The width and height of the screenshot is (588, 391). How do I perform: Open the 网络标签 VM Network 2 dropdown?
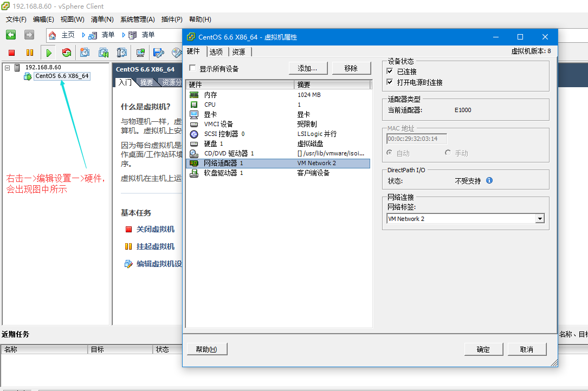click(540, 219)
